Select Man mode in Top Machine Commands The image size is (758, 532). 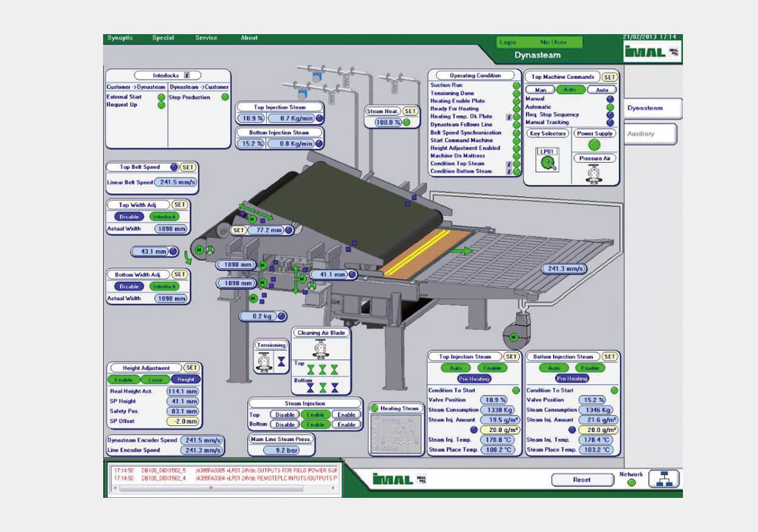pos(540,90)
